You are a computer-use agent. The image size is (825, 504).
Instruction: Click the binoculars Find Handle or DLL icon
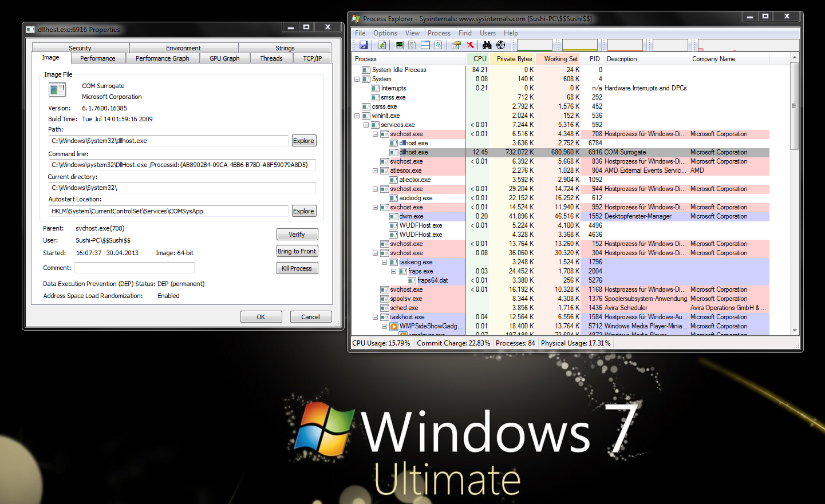(x=487, y=45)
